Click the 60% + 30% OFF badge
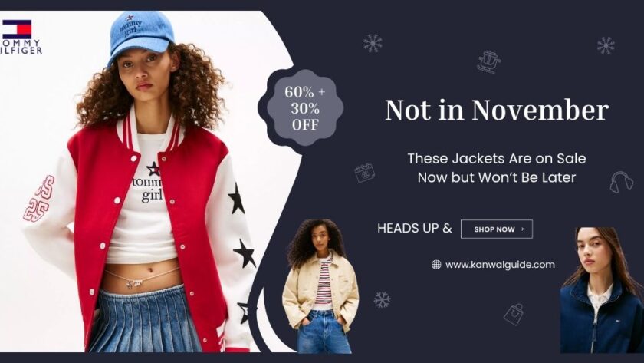This screenshot has width=644, height=363. 305,108
